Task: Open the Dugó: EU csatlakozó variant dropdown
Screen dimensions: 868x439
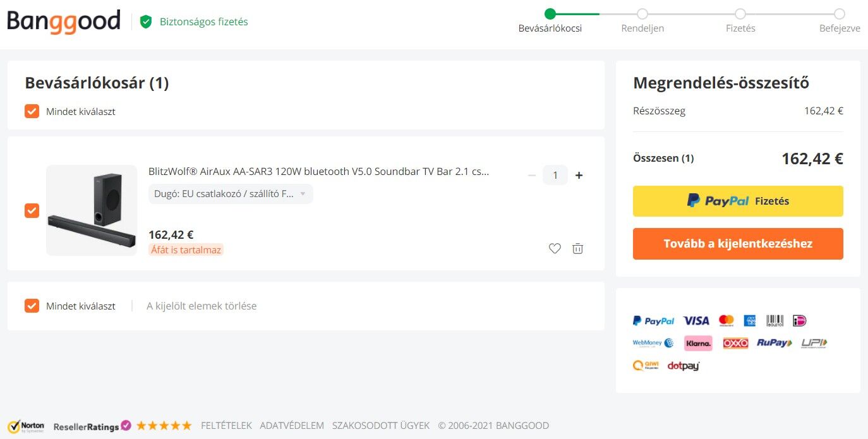Action: (231, 194)
